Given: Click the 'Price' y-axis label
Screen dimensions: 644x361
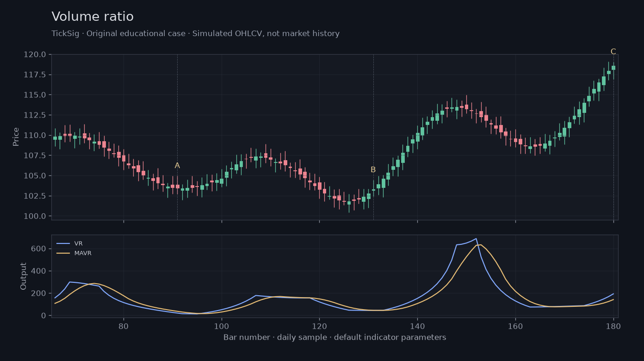Looking at the screenshot, I should [x=16, y=137].
